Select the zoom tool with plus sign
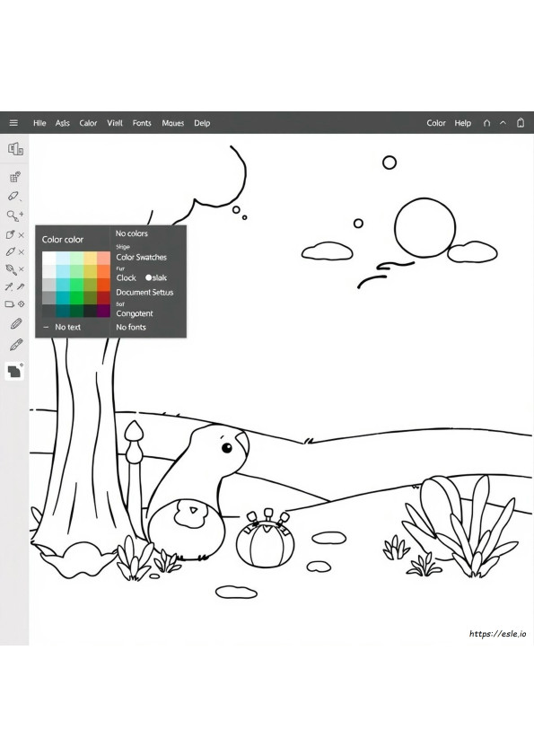 click(x=15, y=215)
